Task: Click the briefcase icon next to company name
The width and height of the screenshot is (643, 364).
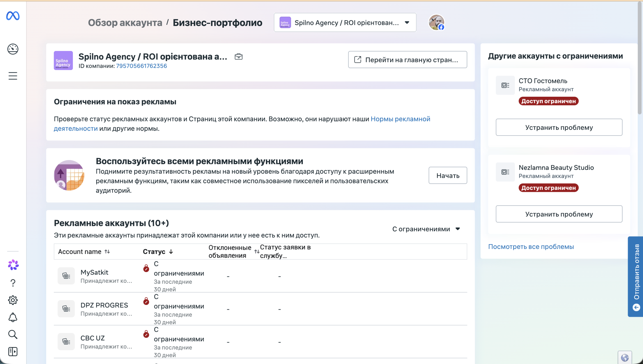Action: [x=239, y=57]
